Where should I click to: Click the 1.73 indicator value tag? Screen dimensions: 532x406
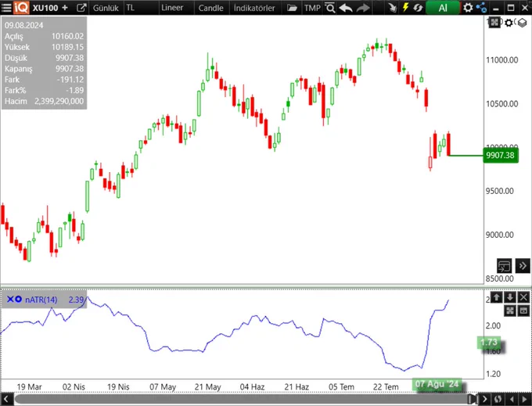pyautogui.click(x=489, y=342)
